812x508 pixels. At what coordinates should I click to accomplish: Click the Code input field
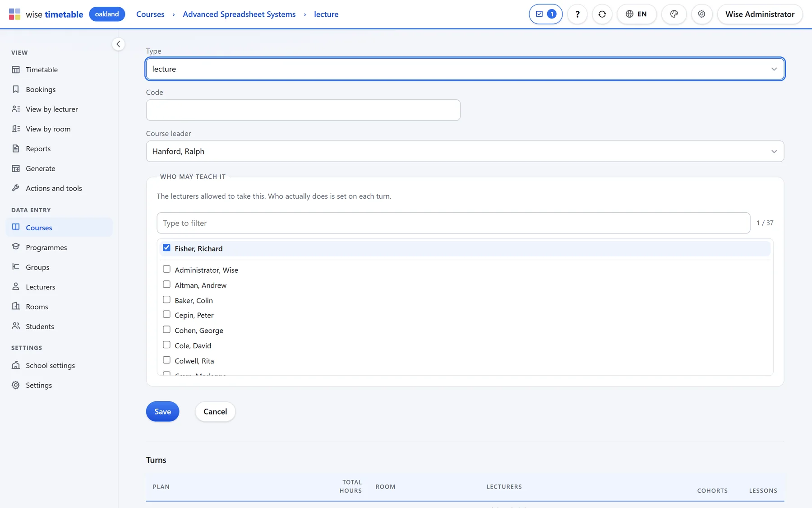coord(303,110)
